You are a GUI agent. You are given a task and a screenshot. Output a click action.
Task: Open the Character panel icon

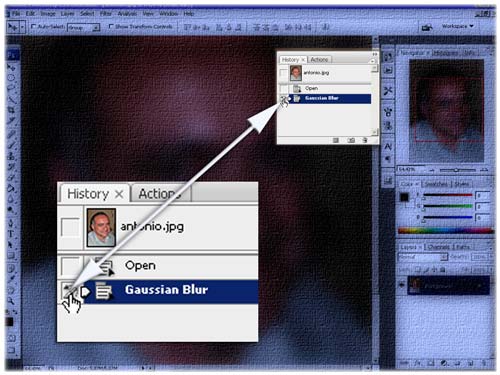pyautogui.click(x=388, y=146)
